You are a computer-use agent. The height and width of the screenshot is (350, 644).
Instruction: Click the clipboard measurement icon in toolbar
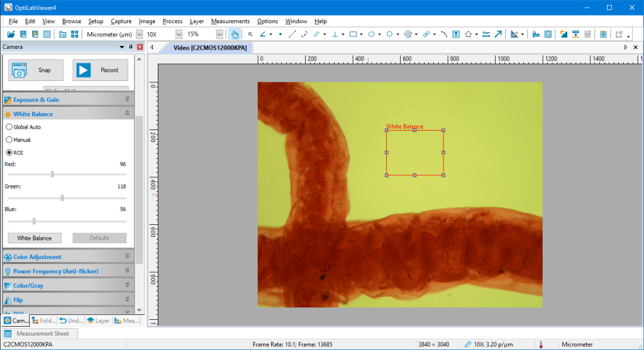pos(603,34)
